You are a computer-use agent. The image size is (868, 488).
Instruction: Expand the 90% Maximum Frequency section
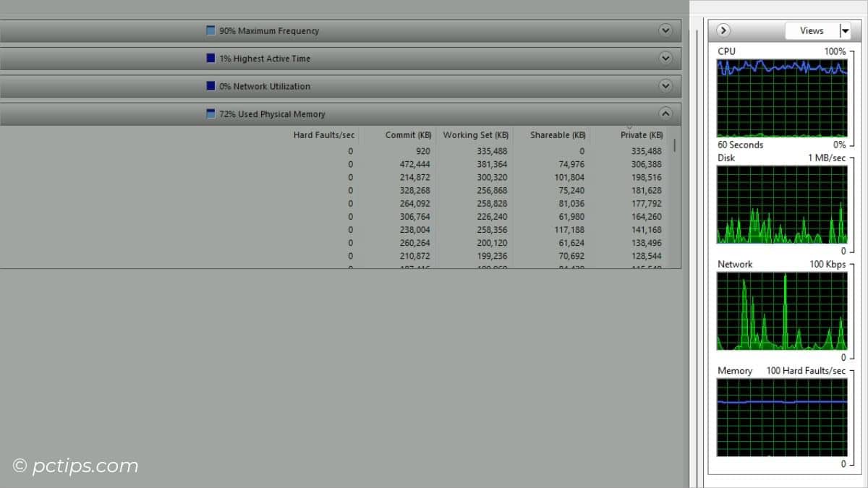(x=665, y=30)
